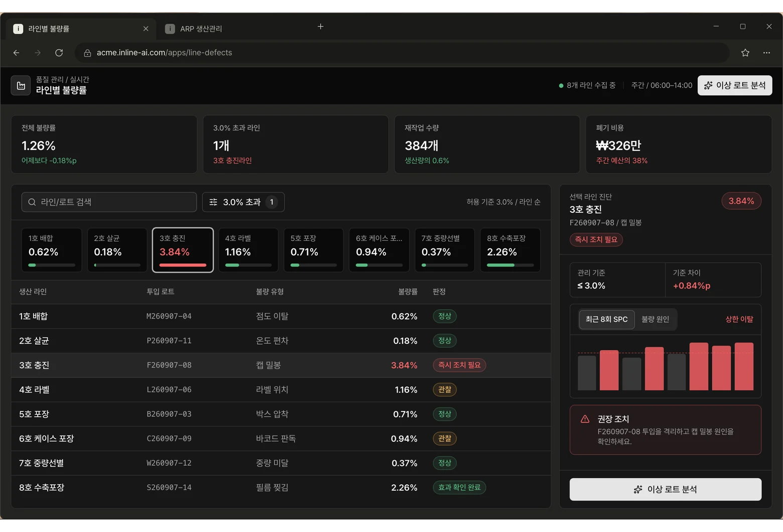
Task: Bookmark page with the star icon
Action: 745,53
